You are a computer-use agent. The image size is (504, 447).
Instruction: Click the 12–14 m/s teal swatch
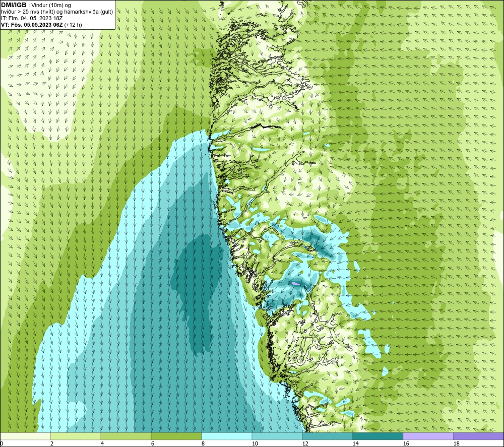[327, 436]
